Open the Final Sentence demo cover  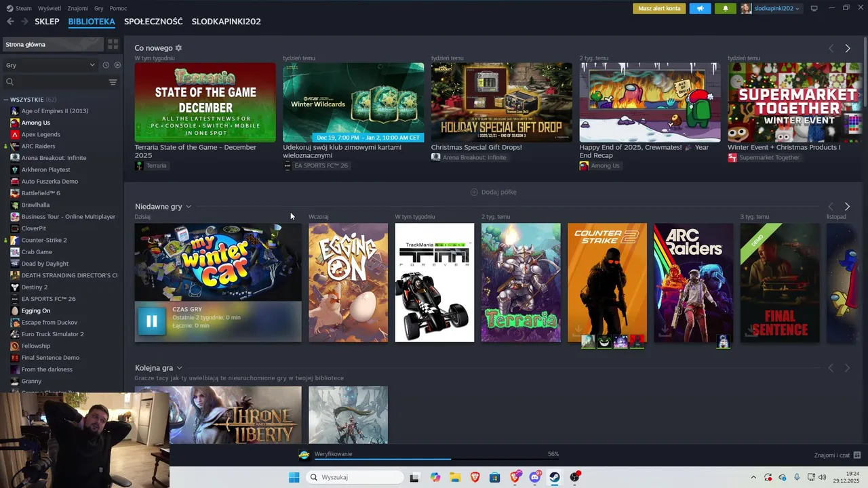pyautogui.click(x=780, y=283)
